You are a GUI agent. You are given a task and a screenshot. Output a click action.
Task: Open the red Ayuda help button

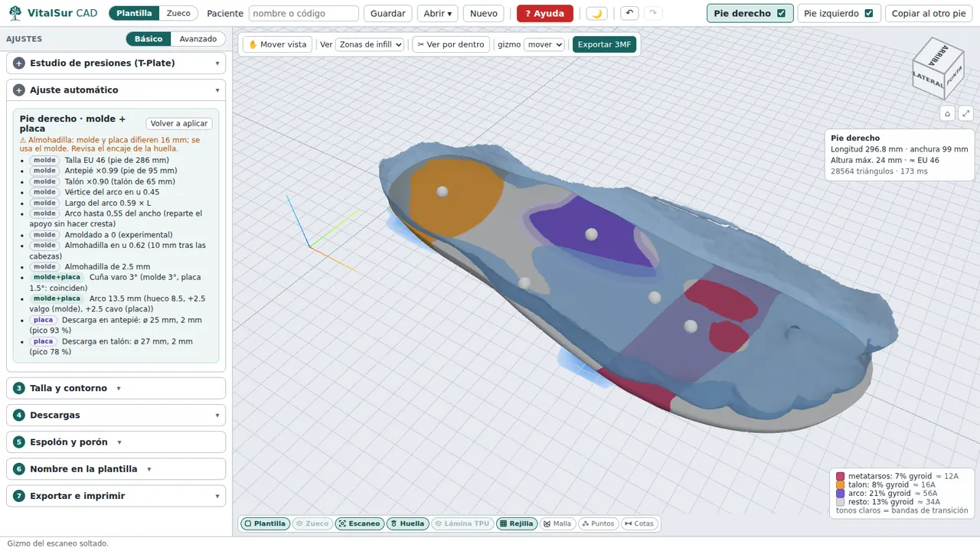click(x=545, y=13)
